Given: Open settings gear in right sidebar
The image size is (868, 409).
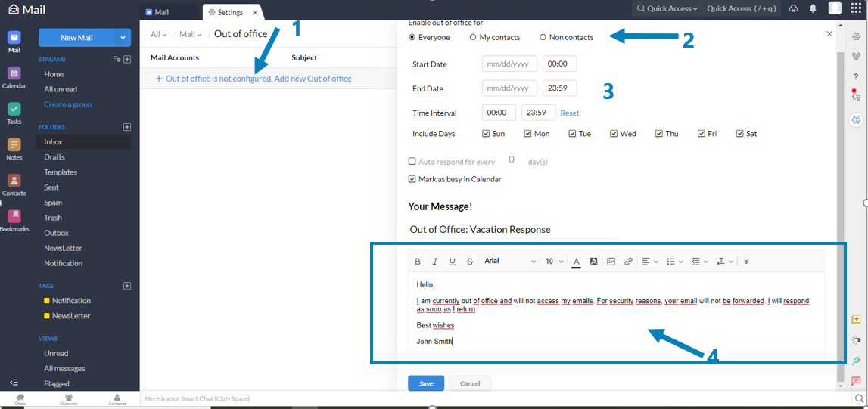Looking at the screenshot, I should (x=856, y=36).
